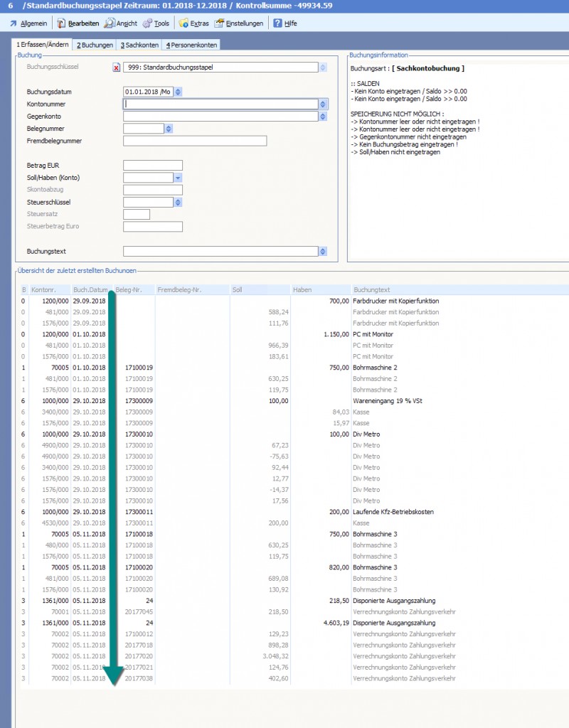Click the Hilfe question mark icon

277,23
